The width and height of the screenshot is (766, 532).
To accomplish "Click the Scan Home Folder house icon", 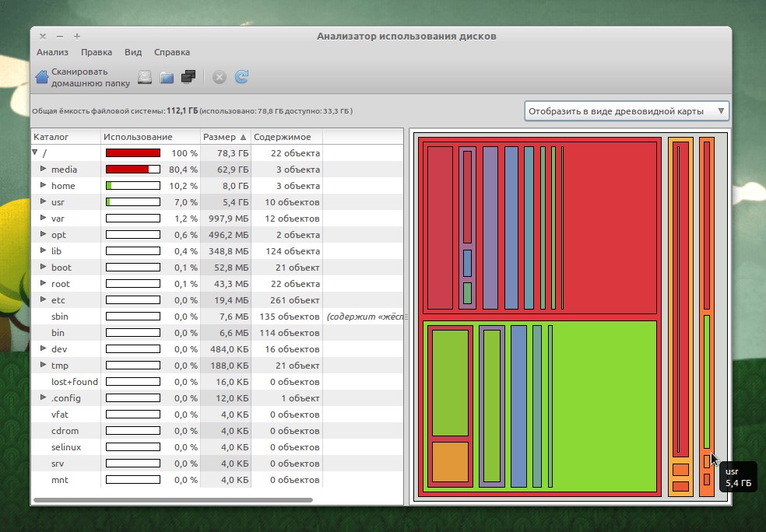I will [x=42, y=77].
